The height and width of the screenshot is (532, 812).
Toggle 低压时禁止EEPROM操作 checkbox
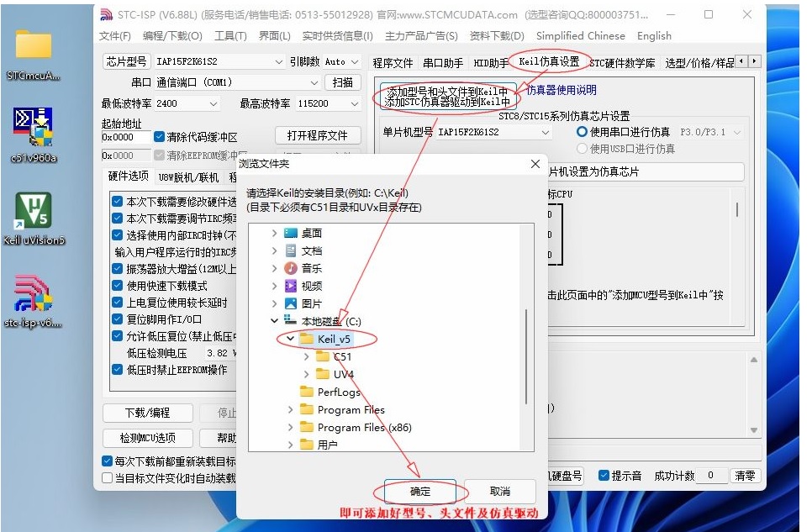point(118,369)
